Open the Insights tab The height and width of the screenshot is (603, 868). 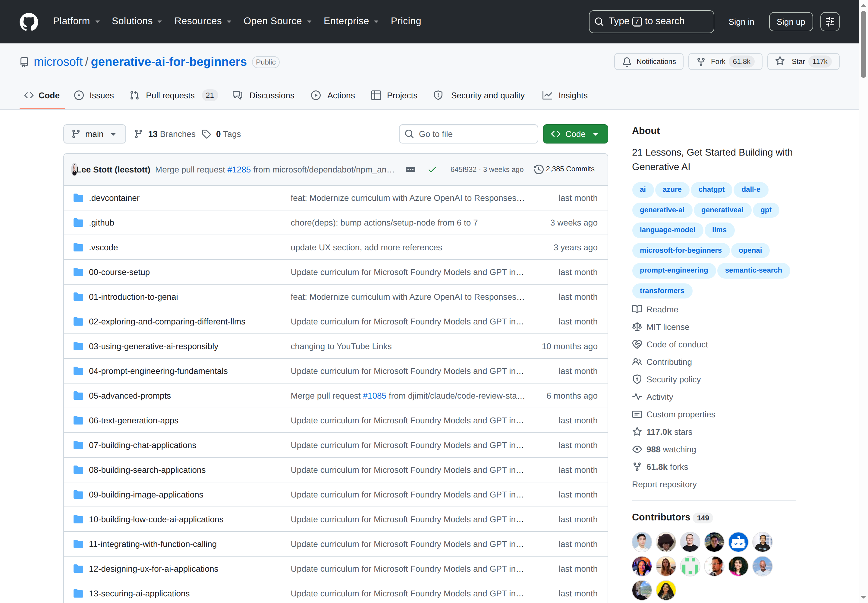point(565,96)
